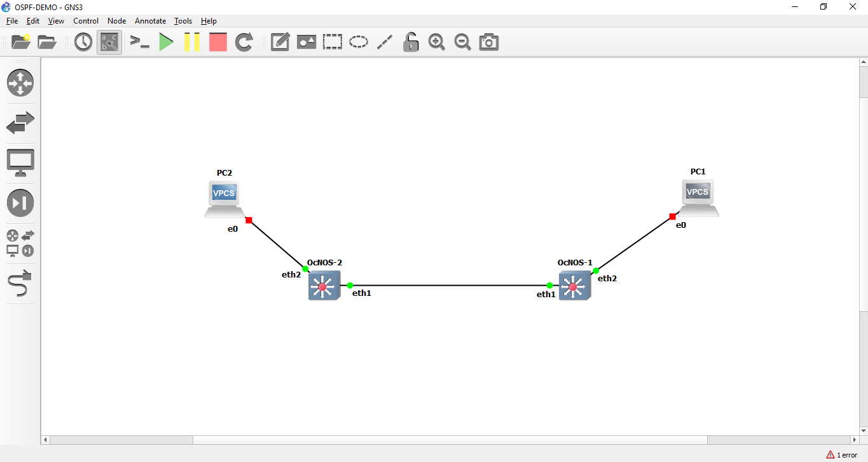
Task: Open a console to all nodes
Action: click(x=140, y=42)
